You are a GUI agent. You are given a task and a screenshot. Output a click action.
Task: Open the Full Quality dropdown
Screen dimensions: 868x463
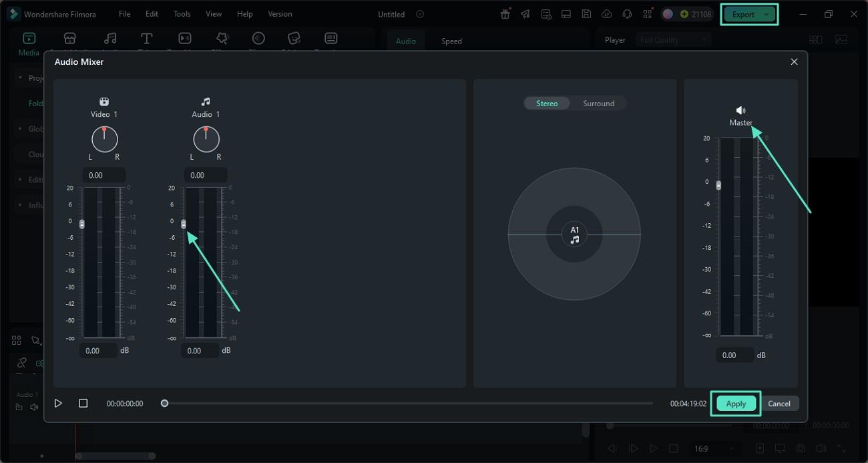click(673, 40)
